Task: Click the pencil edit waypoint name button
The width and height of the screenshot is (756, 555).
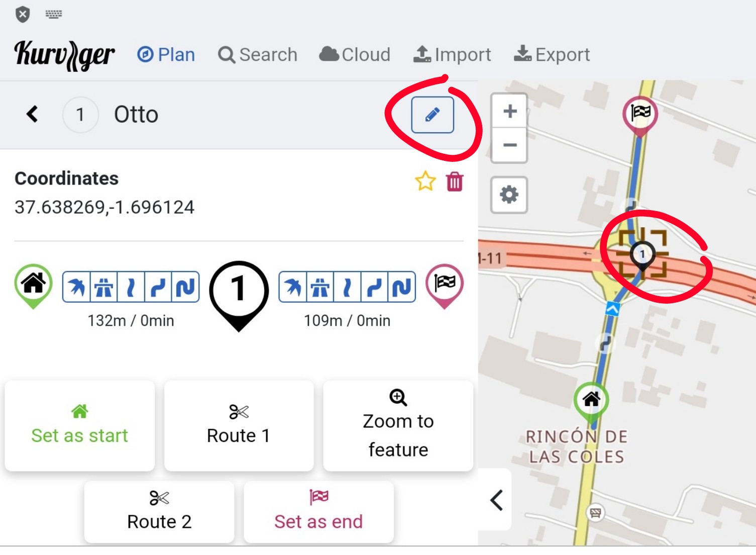Action: (x=432, y=115)
